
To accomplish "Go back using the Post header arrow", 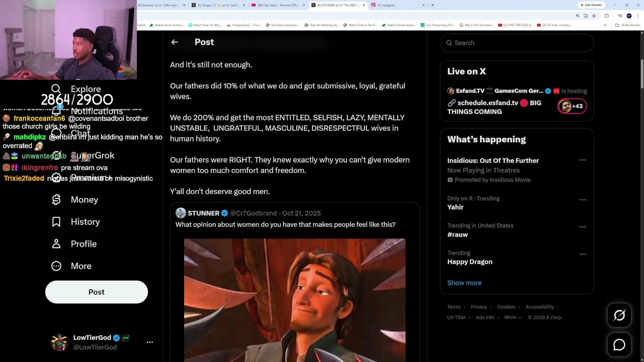I will [175, 42].
